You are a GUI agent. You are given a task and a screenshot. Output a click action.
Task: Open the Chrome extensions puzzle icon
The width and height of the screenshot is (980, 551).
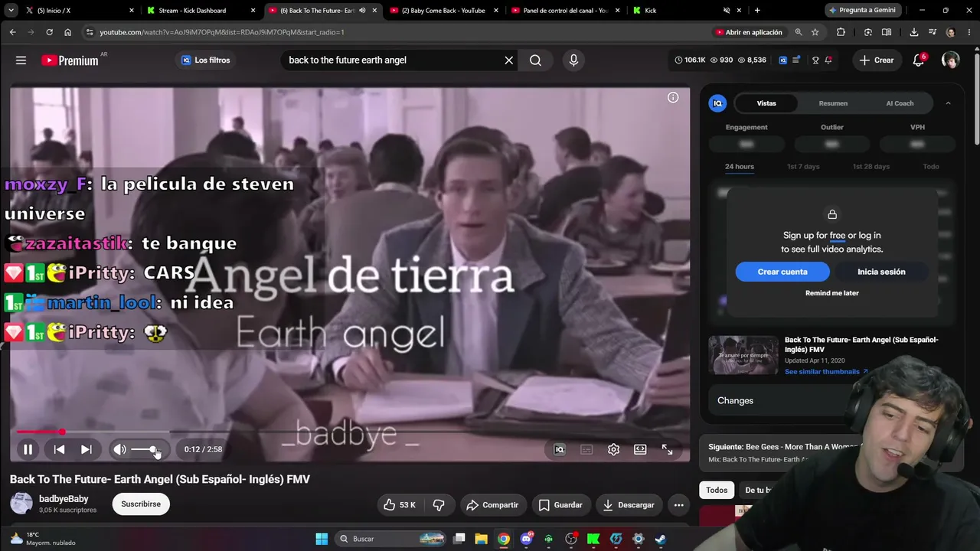pos(841,32)
